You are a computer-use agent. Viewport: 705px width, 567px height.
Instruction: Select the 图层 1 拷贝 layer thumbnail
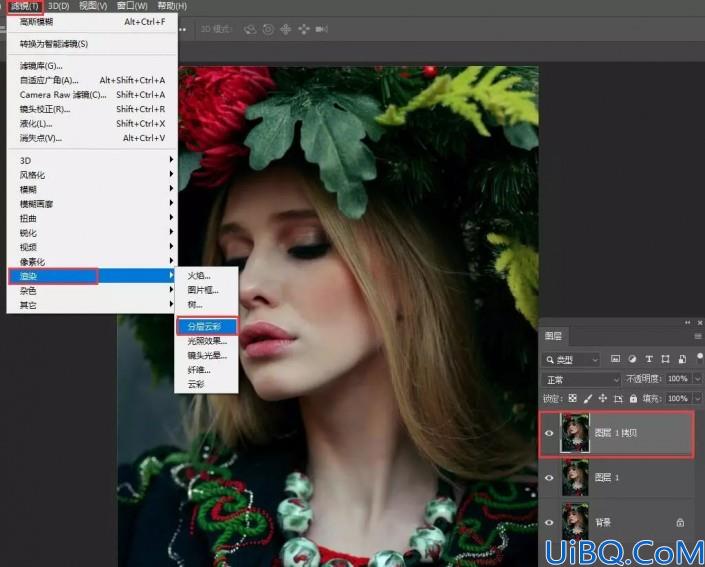pyautogui.click(x=575, y=433)
